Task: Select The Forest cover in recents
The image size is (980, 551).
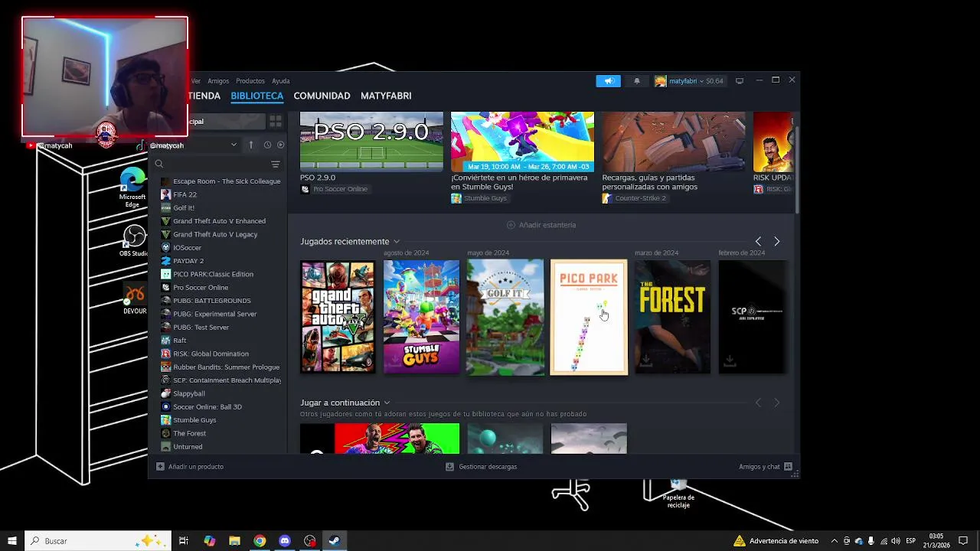Action: click(672, 317)
